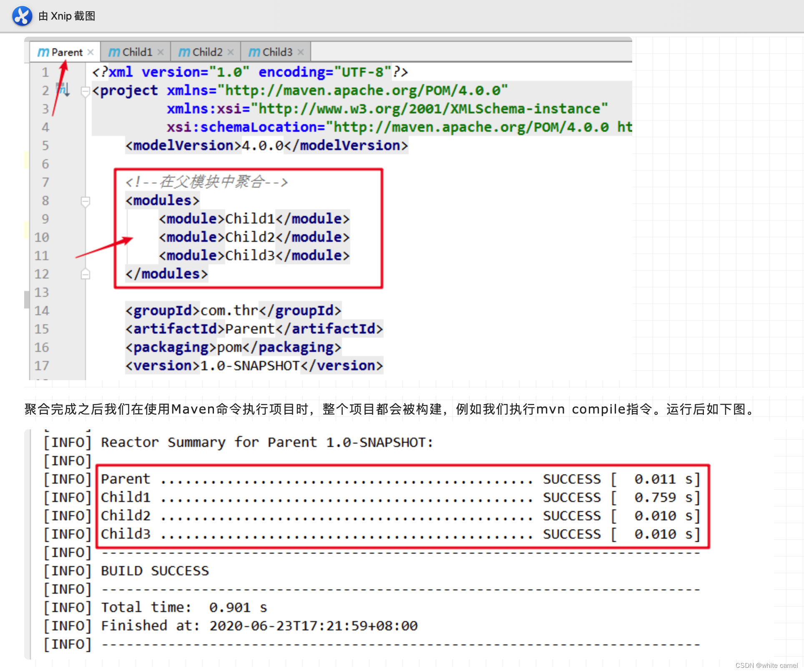
Task: Collapse the modules opening tag fold marker
Action: tap(85, 201)
